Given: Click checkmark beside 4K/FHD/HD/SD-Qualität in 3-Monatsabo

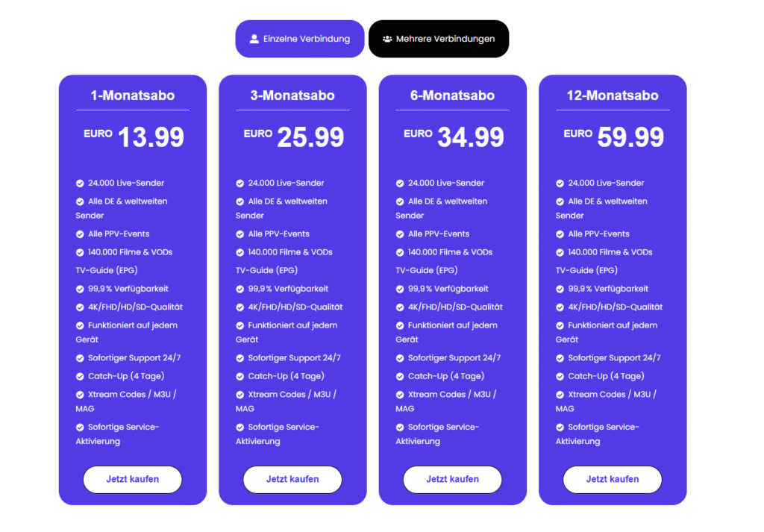Looking at the screenshot, I should click(240, 307).
